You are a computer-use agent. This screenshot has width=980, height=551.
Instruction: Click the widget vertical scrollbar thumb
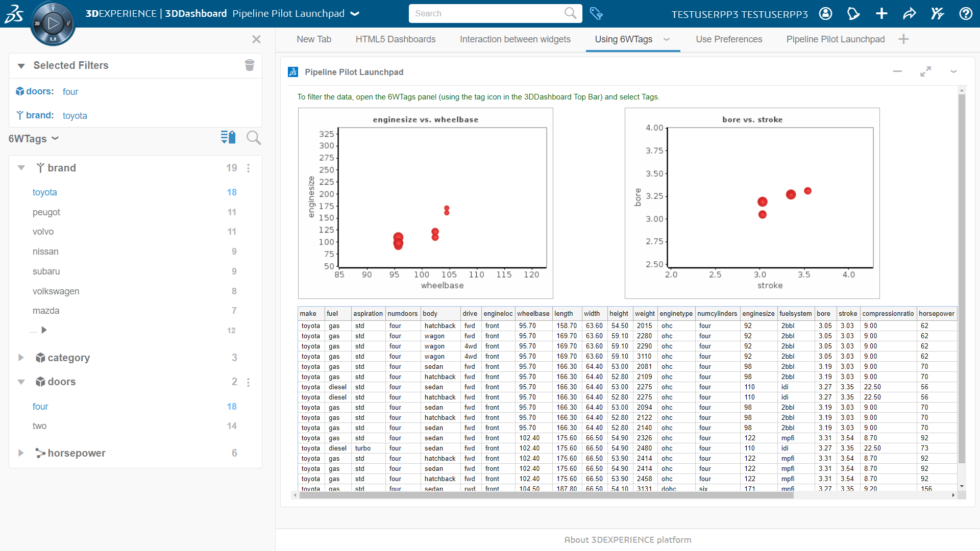tap(962, 279)
